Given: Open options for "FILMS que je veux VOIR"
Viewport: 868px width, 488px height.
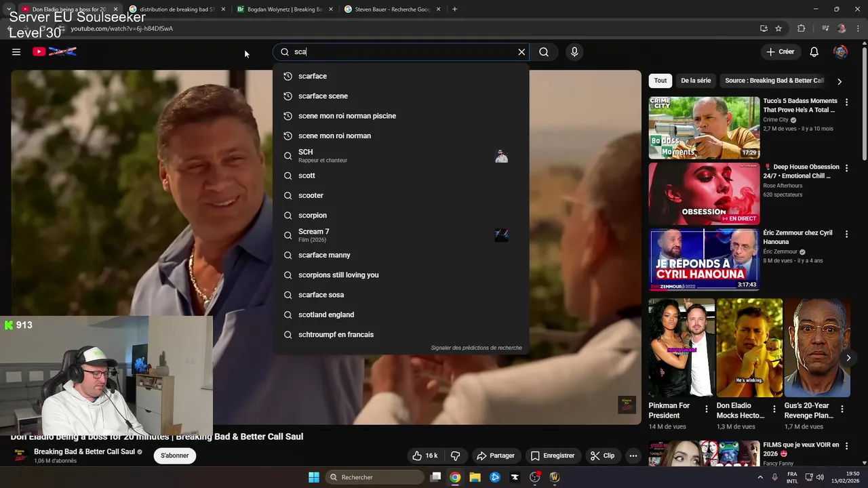Looking at the screenshot, I should click(x=846, y=447).
